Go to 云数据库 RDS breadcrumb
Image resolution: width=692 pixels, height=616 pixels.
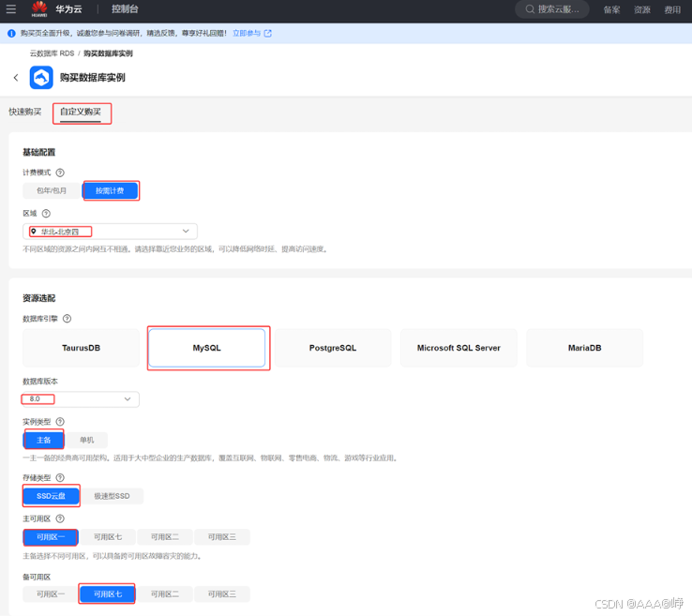coord(52,53)
